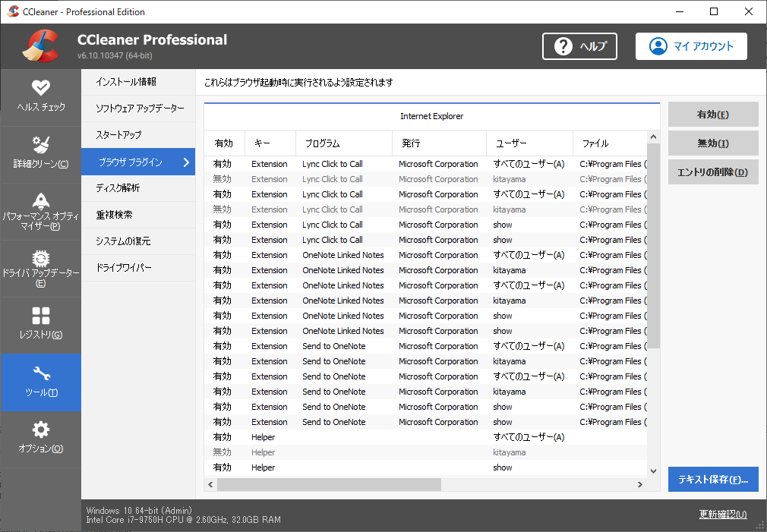Image resolution: width=767 pixels, height=532 pixels.
Task: Click the vertical scrollbar thumb
Action: [x=653, y=246]
